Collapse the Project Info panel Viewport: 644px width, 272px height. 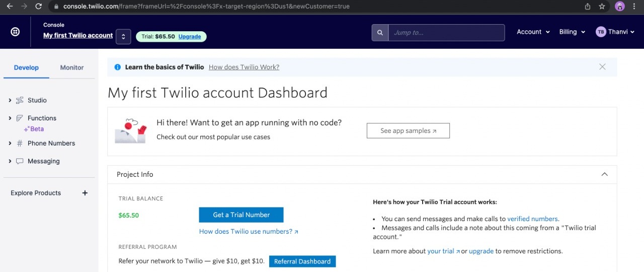pos(604,174)
